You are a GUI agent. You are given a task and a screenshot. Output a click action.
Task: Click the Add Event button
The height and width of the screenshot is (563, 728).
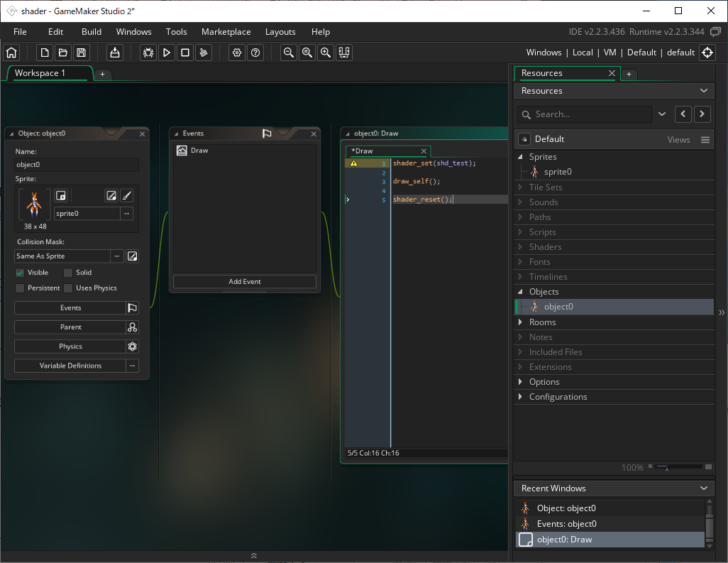click(x=245, y=281)
